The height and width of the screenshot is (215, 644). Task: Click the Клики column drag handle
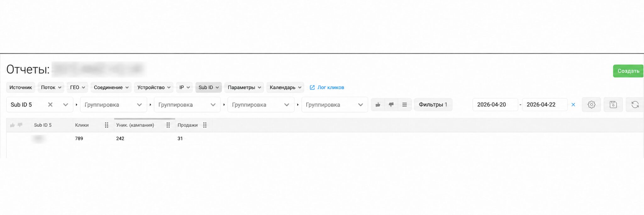(x=107, y=125)
